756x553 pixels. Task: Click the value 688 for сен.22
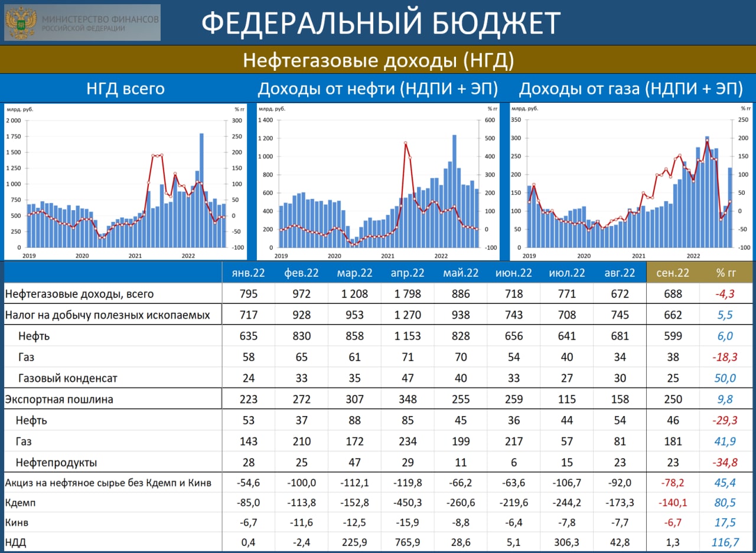point(673,294)
